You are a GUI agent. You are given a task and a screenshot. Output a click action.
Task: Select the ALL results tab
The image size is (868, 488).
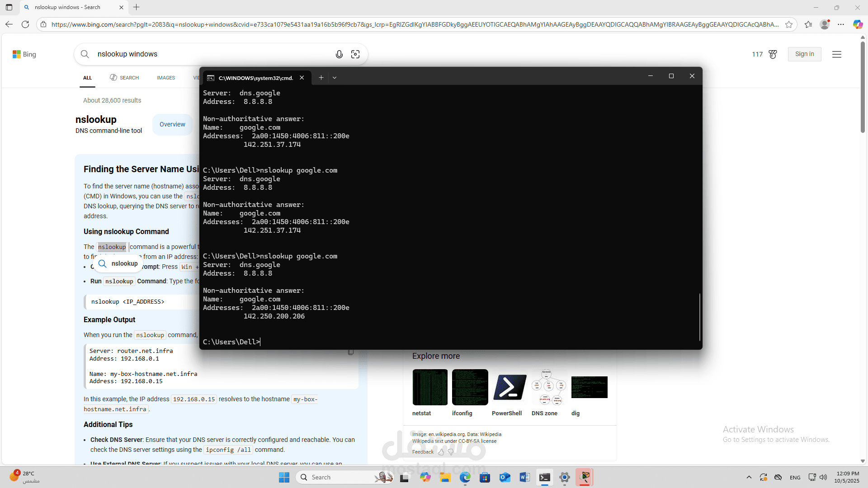(87, 78)
